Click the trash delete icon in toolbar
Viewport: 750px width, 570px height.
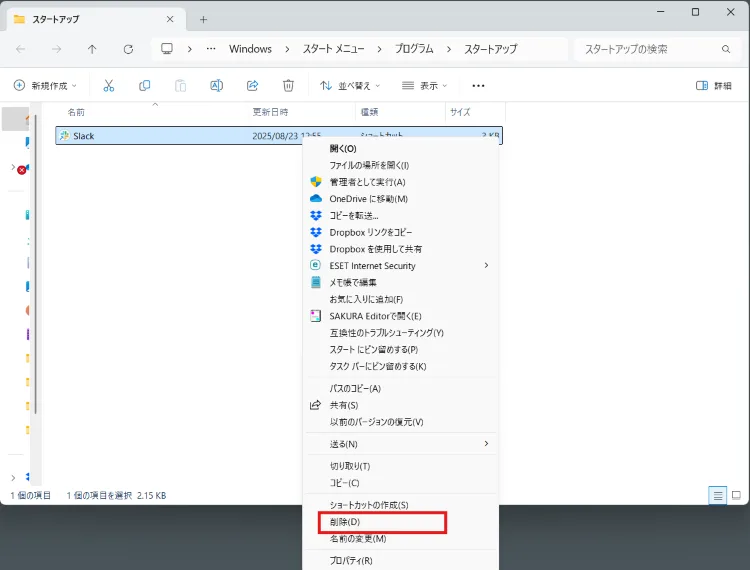point(288,86)
